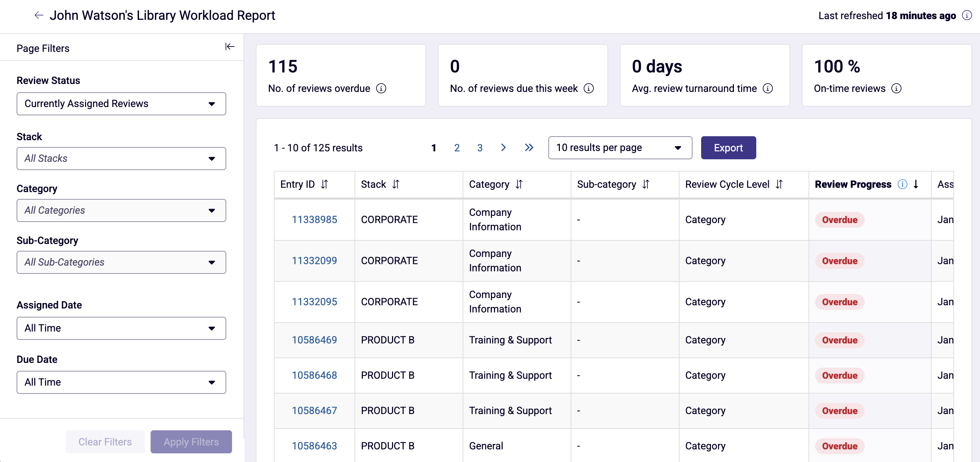
Task: Open the All Stacks dropdown
Action: point(121,158)
